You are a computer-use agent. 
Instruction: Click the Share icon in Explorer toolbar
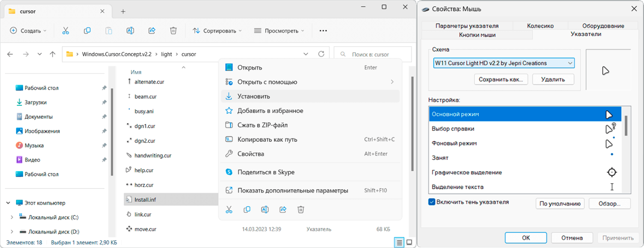click(152, 30)
